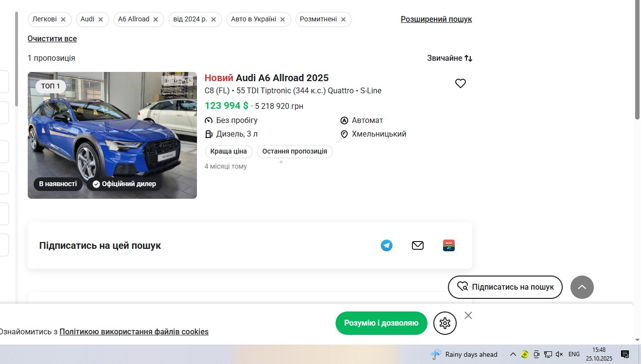This screenshot has width=641, height=364.
Task: Click the AUTO.RIA app subscription icon
Action: click(x=449, y=245)
